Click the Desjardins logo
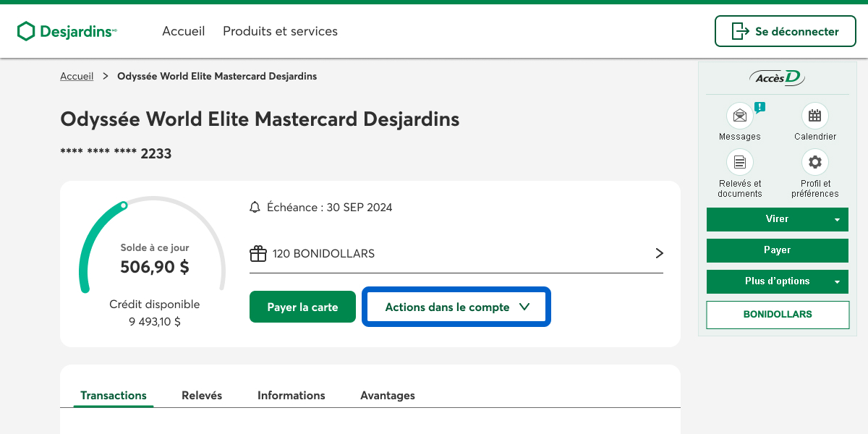 (67, 31)
